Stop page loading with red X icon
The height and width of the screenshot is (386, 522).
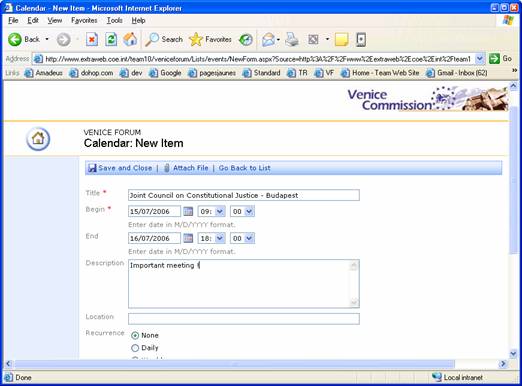point(92,39)
